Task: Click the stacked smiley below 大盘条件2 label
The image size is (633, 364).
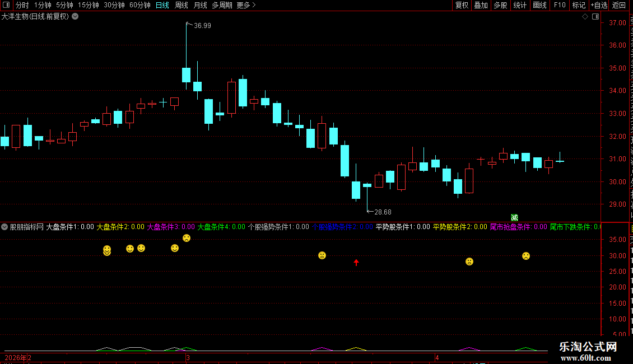Action: tap(107, 251)
